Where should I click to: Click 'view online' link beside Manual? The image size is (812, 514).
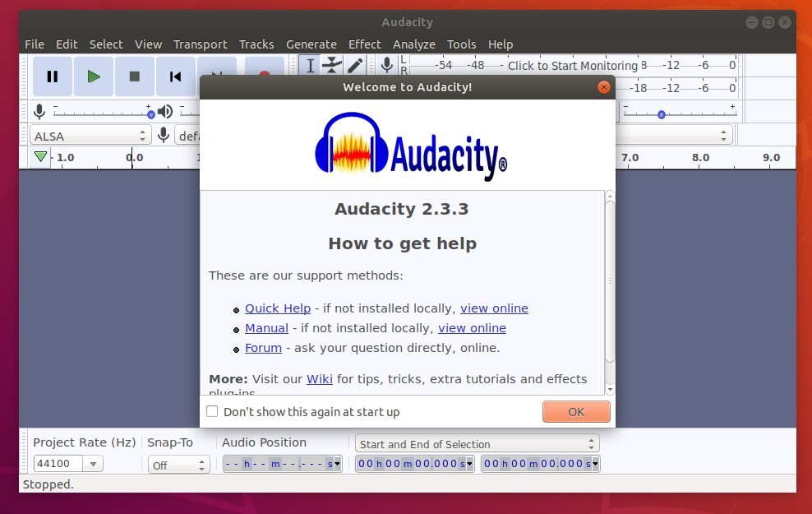472,328
